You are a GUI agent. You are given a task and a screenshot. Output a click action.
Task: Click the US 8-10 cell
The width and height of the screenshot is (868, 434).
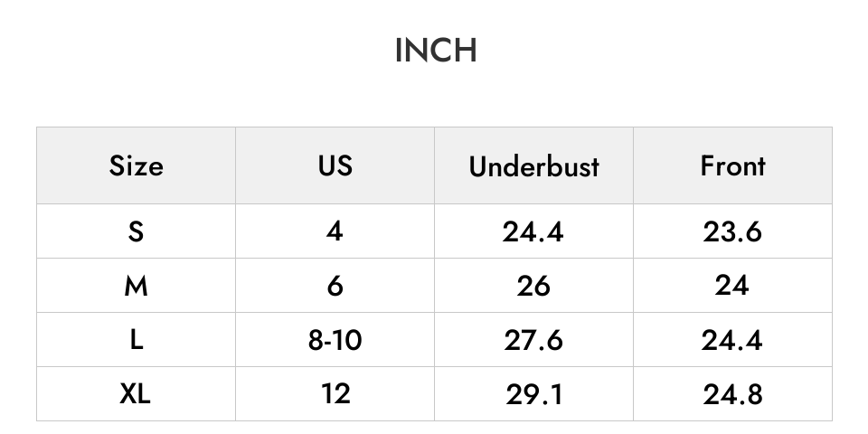pyautogui.click(x=335, y=340)
